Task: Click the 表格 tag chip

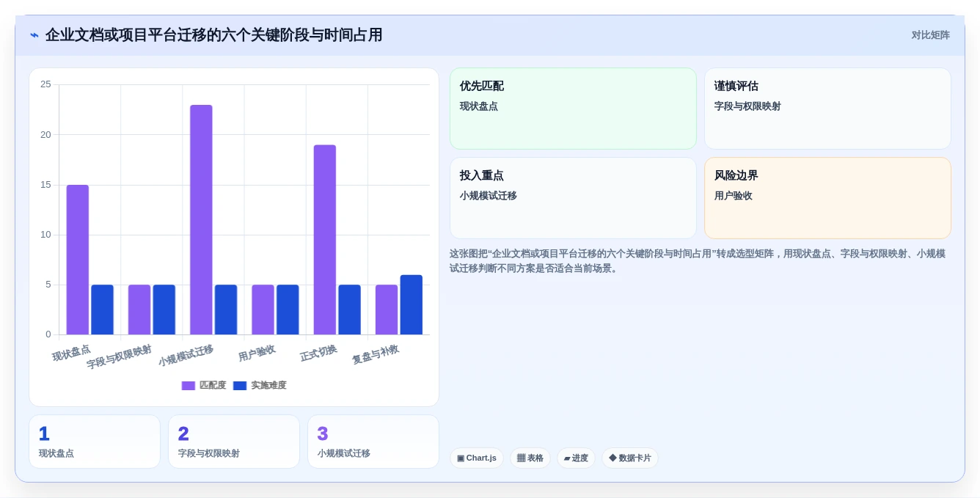Action: click(530, 458)
